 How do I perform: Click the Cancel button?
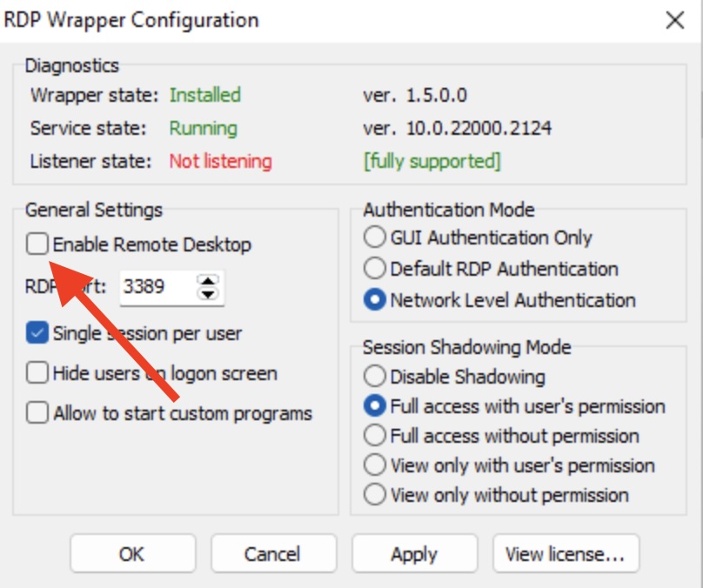(x=273, y=553)
